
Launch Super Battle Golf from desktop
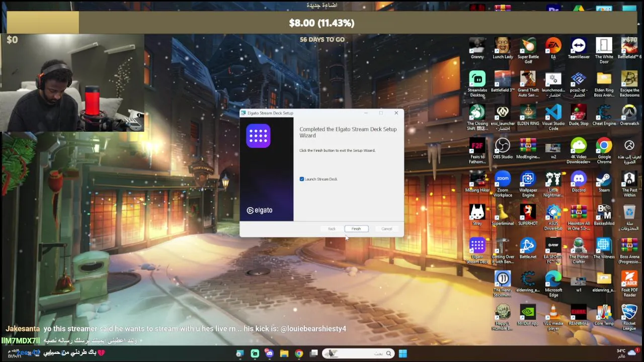528,50
